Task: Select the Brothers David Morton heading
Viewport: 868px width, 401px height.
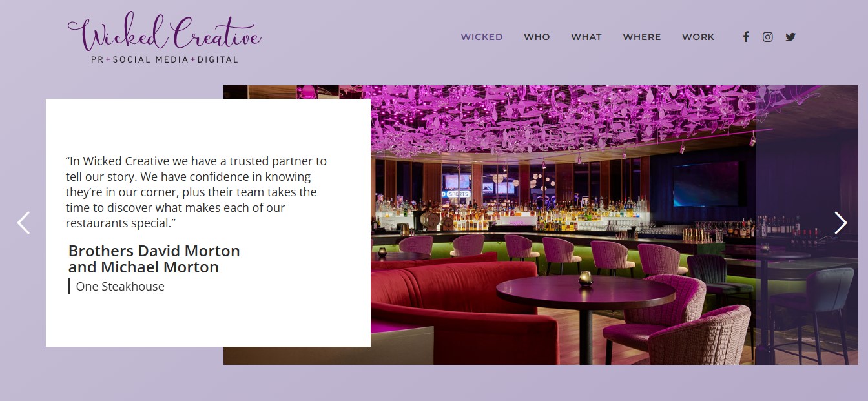Action: click(x=154, y=259)
